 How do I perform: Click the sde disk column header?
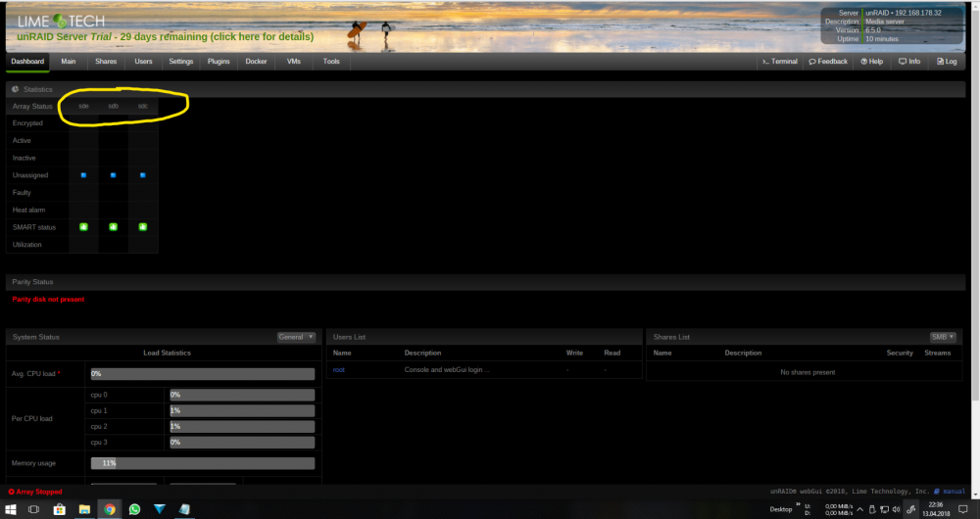tap(83, 106)
